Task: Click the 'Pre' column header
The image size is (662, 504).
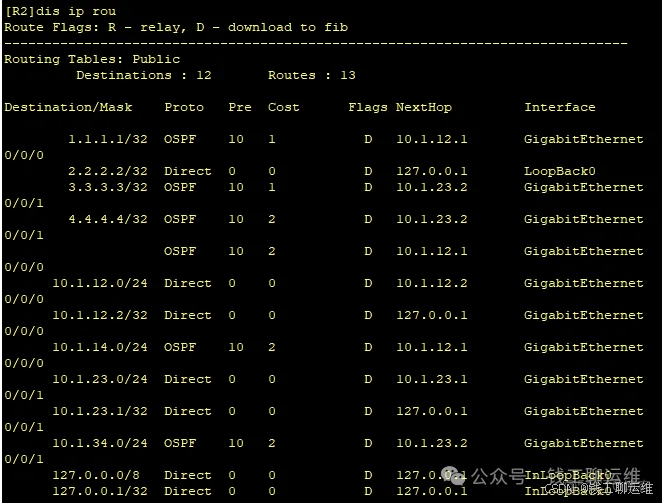Action: (x=239, y=107)
